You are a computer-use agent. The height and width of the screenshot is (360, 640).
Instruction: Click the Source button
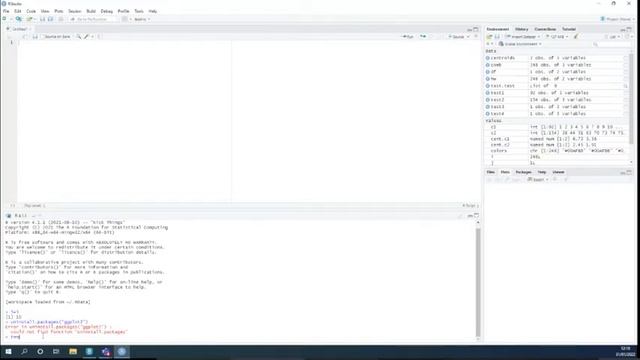pyautogui.click(x=456, y=37)
